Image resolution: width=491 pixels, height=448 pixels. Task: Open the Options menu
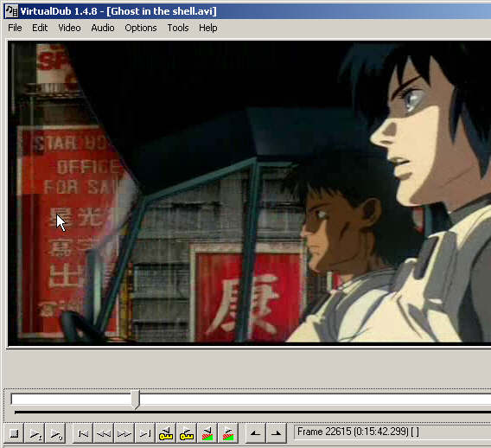[141, 28]
